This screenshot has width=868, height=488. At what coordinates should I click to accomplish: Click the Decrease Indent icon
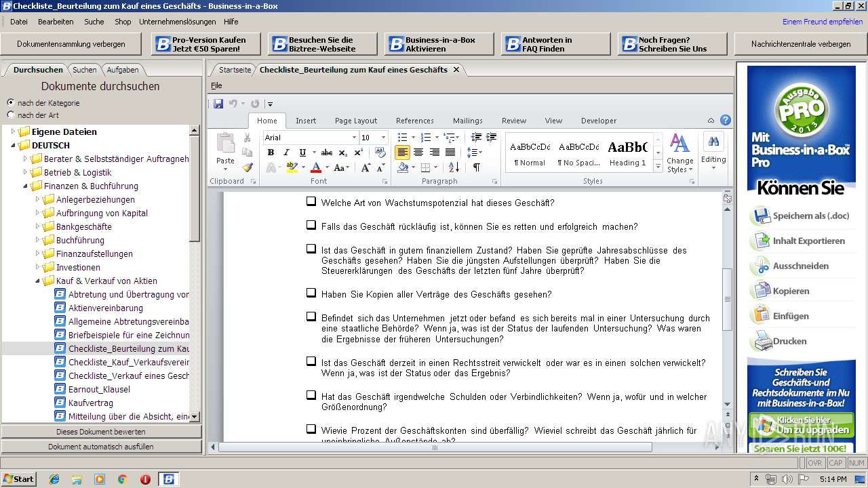(x=476, y=138)
